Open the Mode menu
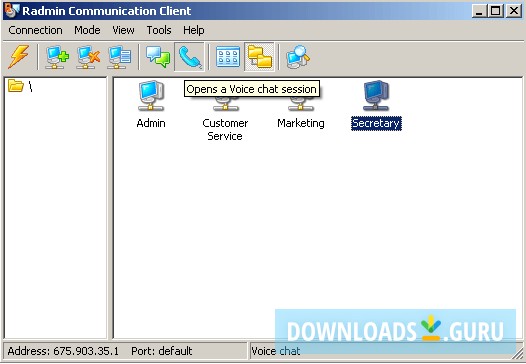 87,30
